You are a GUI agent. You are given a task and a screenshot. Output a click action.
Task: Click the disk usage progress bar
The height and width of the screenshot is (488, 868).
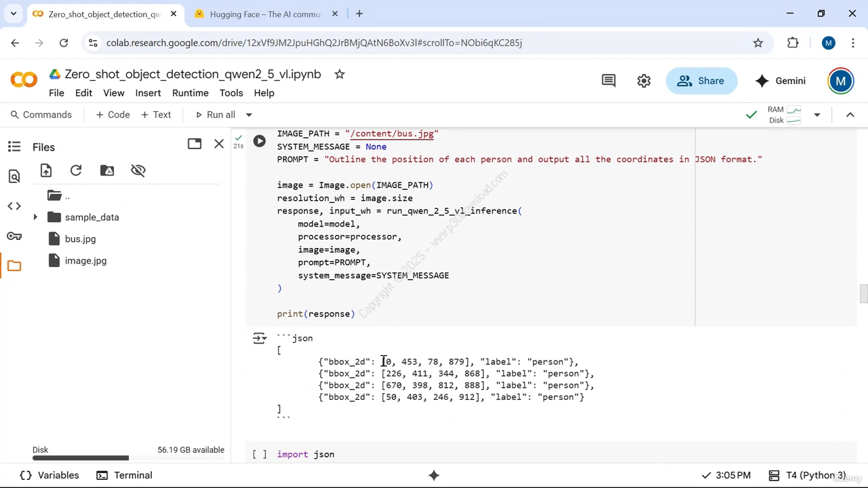[x=128, y=458]
